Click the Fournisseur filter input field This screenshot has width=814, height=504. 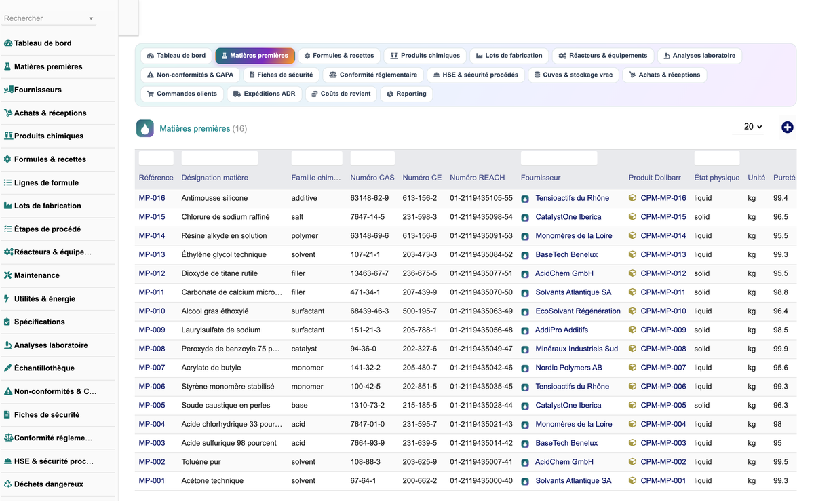(x=559, y=158)
